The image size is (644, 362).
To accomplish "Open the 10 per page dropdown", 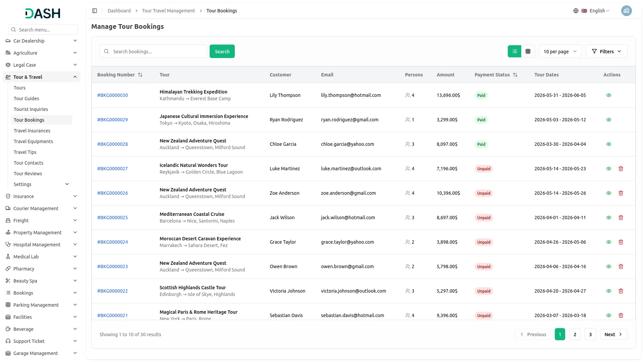I will click(x=560, y=51).
